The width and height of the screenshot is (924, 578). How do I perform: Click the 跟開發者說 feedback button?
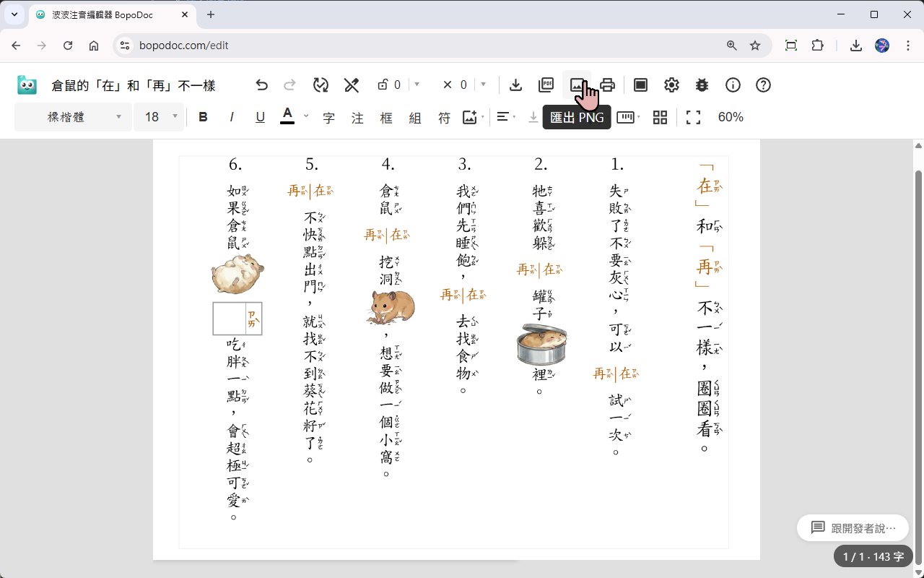[x=852, y=527]
